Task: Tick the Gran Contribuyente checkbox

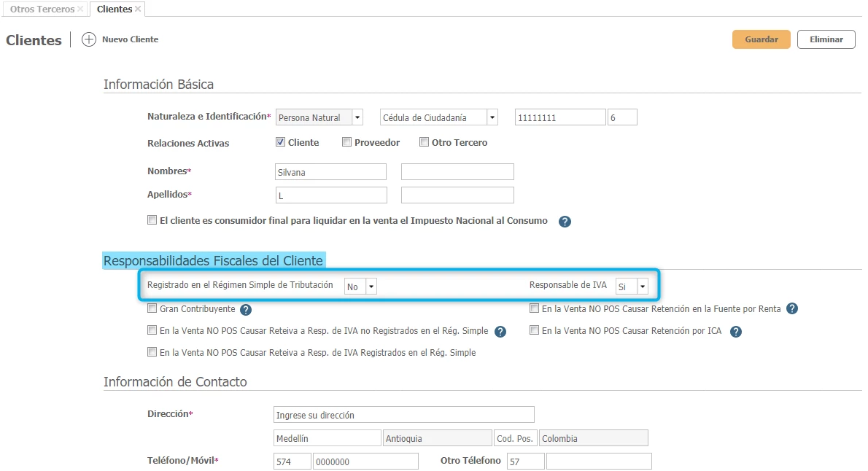Action: tap(152, 308)
